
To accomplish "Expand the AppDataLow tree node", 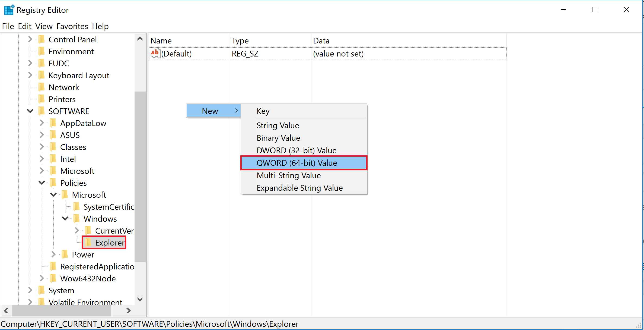I will pos(42,123).
